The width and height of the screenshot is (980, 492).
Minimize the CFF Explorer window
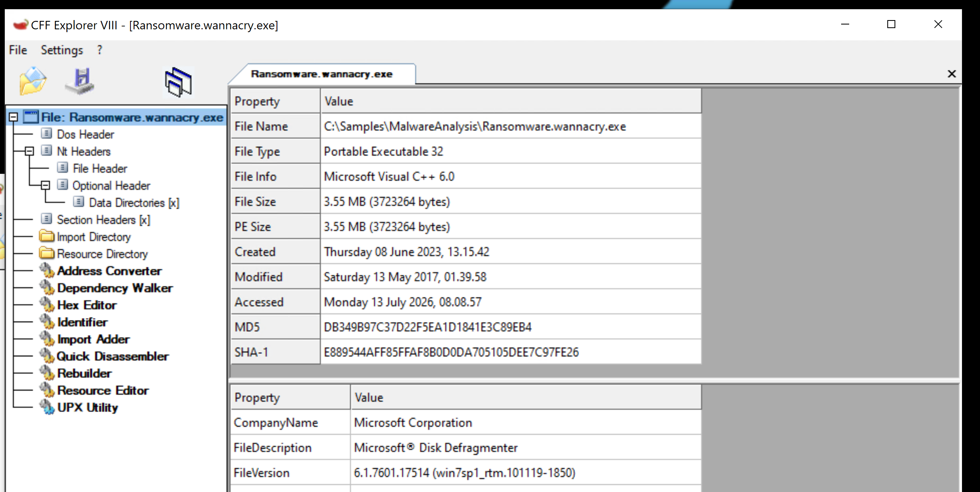[x=845, y=24]
